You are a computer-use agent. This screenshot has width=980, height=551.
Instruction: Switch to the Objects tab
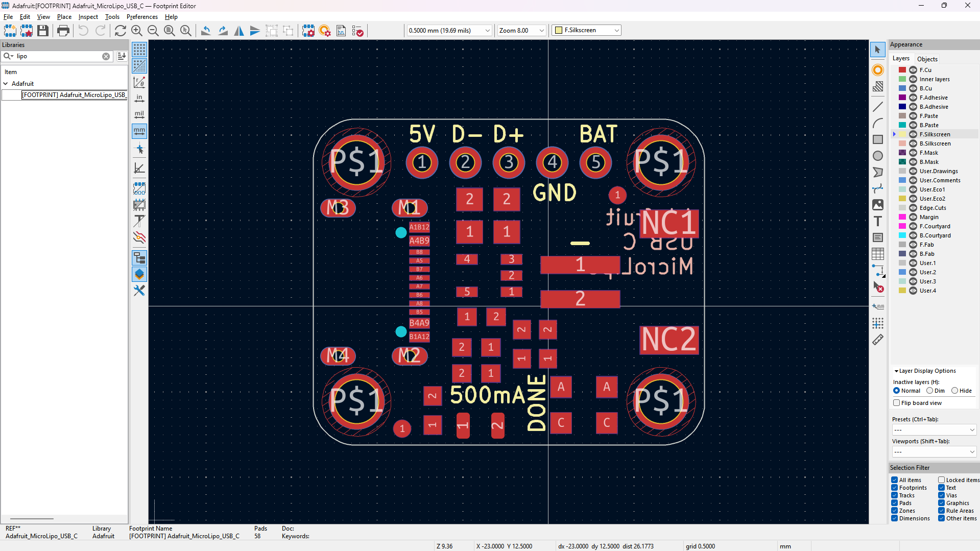click(927, 59)
